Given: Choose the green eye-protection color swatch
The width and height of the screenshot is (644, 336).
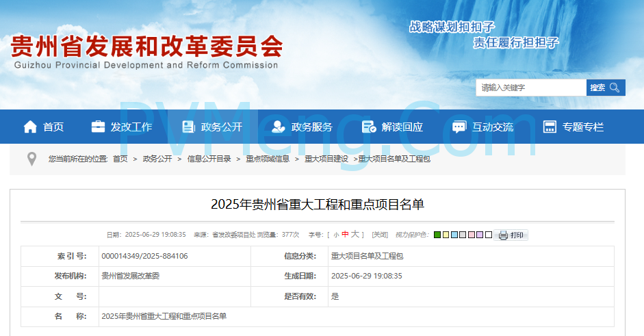Looking at the screenshot, I should (437, 235).
